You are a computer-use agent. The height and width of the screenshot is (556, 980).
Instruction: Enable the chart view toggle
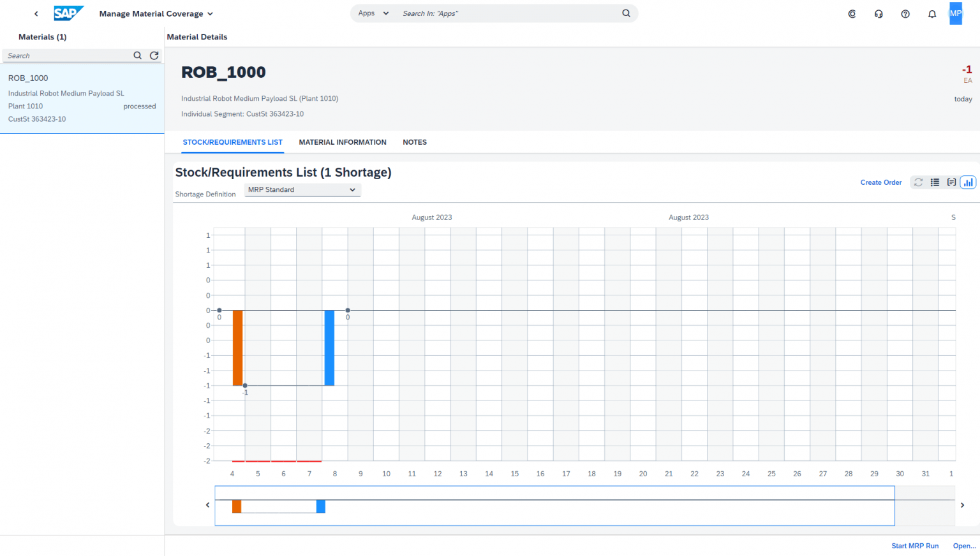point(968,182)
